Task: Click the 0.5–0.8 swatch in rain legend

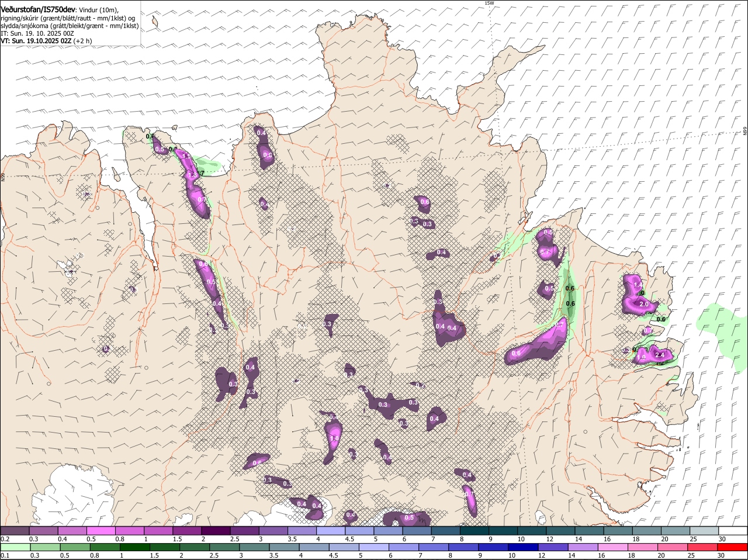Action: [75, 547]
